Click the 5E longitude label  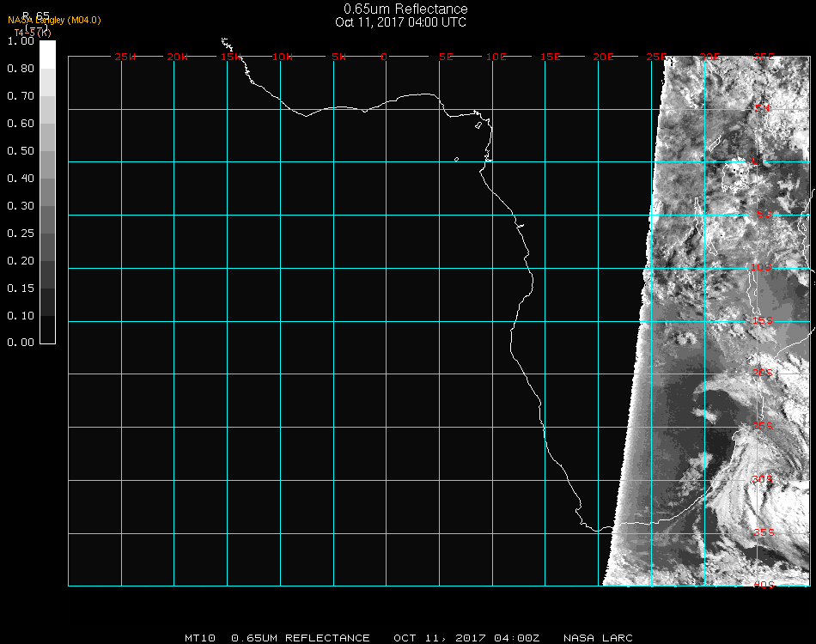click(446, 57)
